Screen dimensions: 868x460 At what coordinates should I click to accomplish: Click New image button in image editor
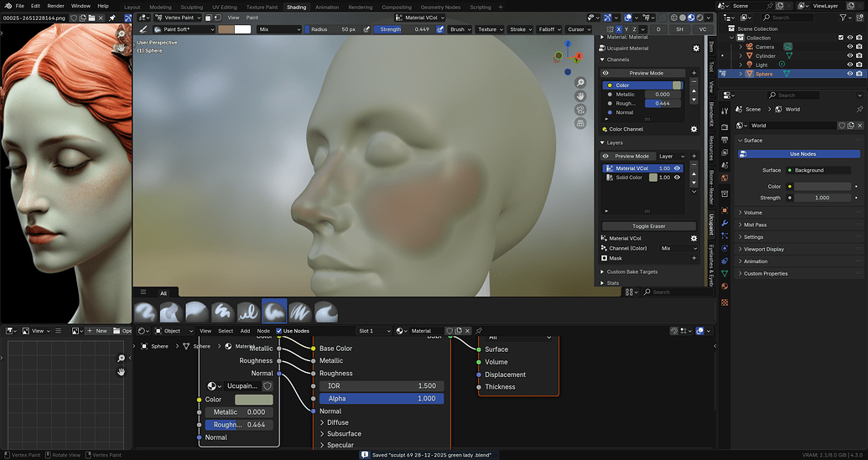click(97, 331)
